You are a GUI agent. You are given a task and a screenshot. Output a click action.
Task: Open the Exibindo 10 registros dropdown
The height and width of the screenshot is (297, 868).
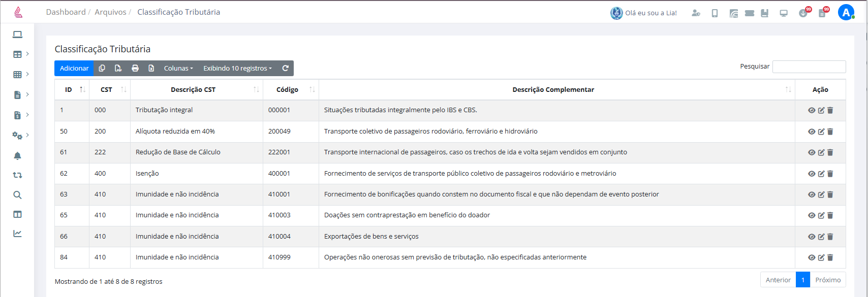point(237,68)
